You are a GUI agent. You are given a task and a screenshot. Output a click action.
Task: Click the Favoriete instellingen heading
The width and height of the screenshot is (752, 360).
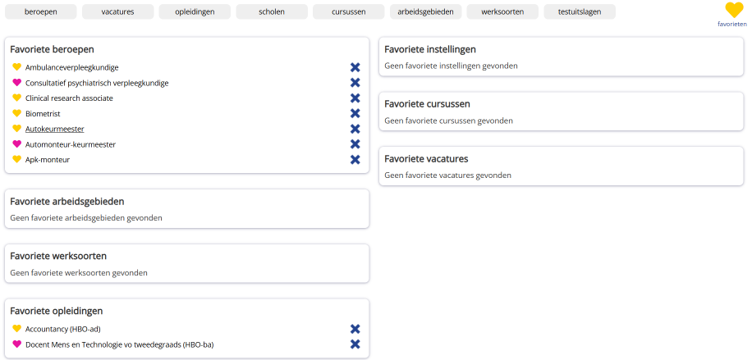click(x=430, y=49)
